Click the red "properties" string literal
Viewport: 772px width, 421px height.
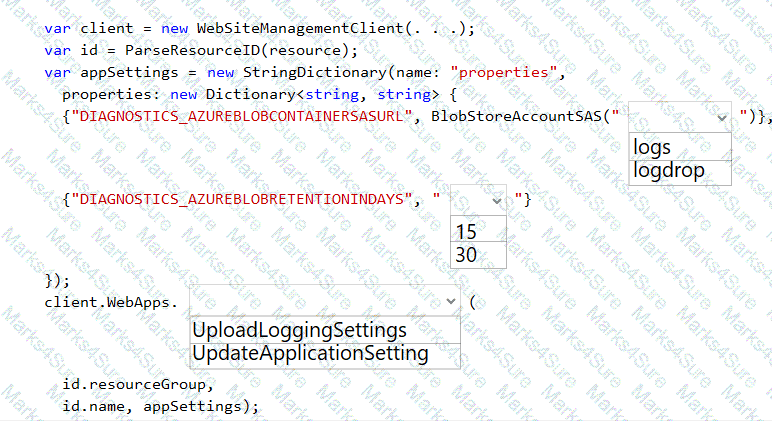click(x=506, y=73)
